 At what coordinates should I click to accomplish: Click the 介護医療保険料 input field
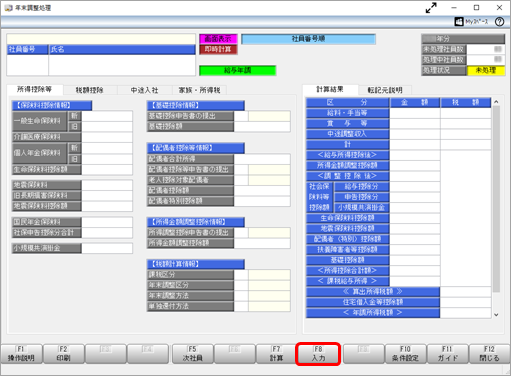[x=107, y=137]
